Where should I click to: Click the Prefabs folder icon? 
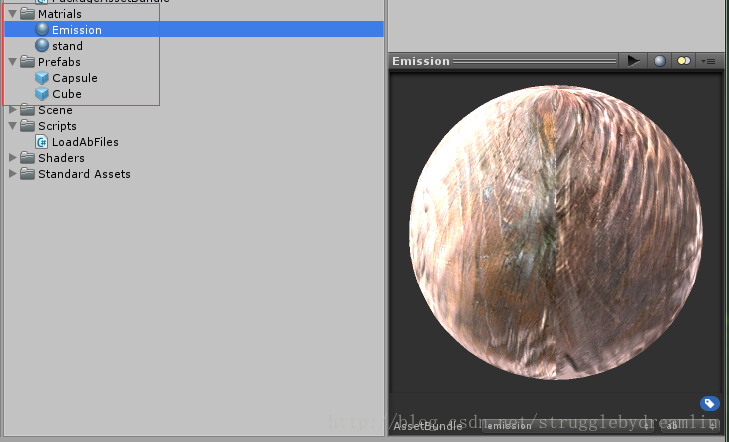coord(27,61)
